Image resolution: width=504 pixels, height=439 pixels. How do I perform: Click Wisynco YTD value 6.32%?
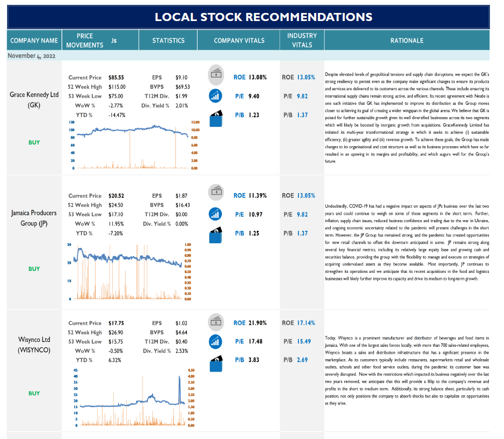115,360
